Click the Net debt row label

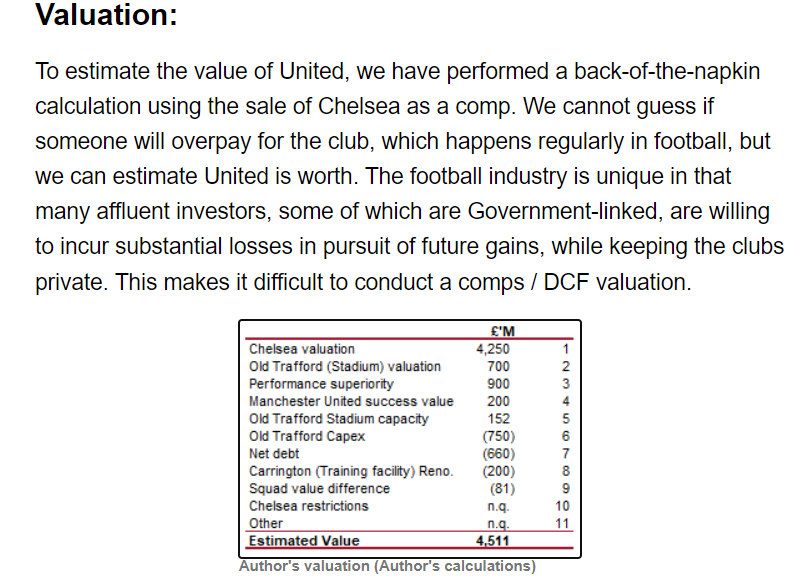pyautogui.click(x=274, y=454)
